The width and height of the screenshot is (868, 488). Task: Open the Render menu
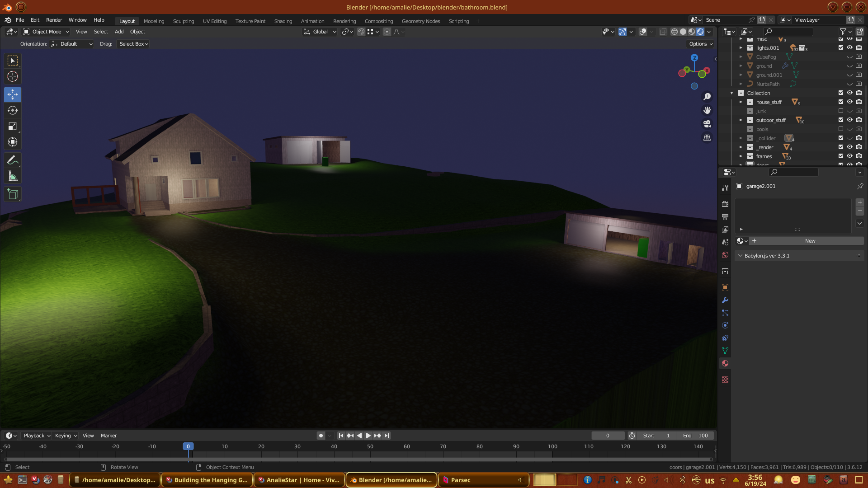[54, 20]
